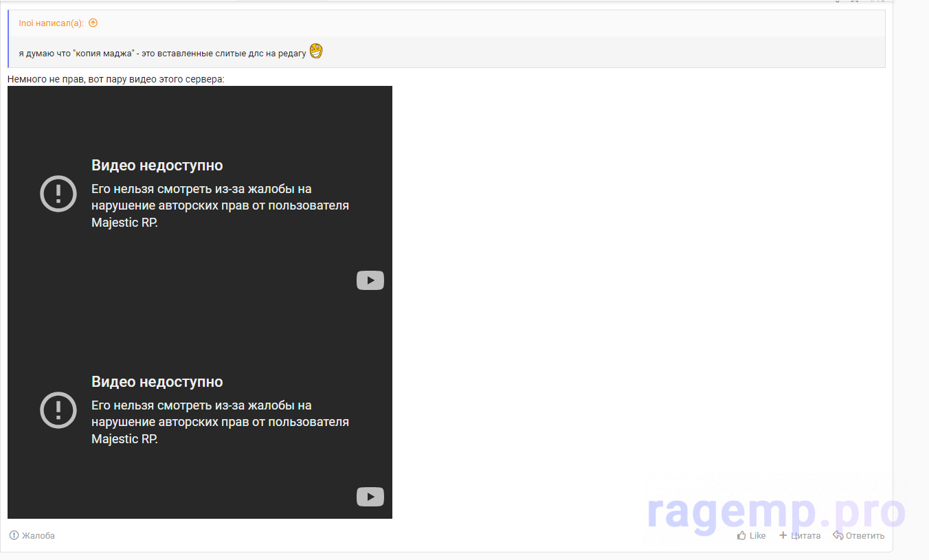Click the YouTube logo on the first video

(370, 280)
